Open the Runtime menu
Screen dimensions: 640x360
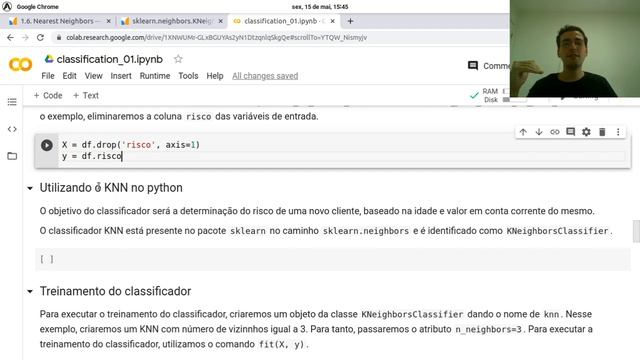155,76
